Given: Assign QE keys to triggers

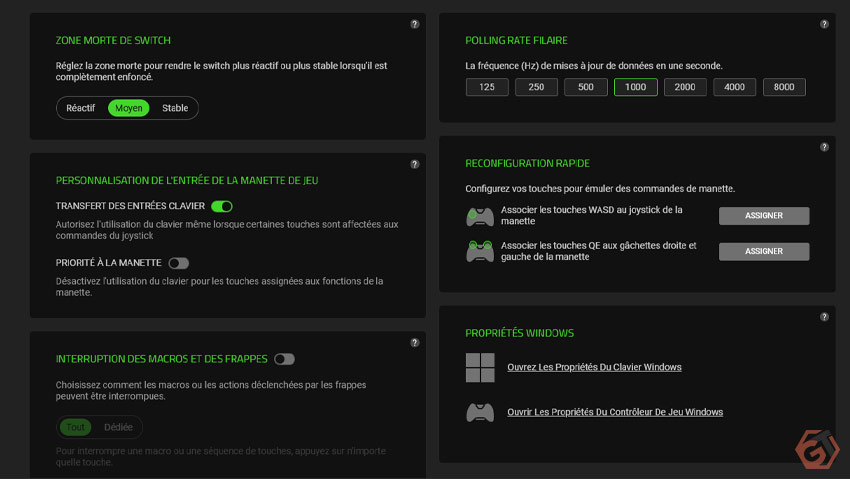Looking at the screenshot, I should tap(764, 251).
